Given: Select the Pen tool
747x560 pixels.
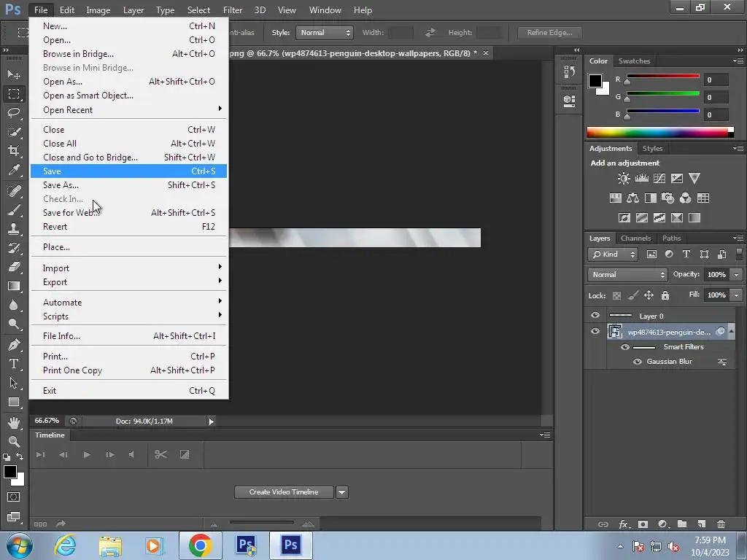Looking at the screenshot, I should click(x=14, y=345).
